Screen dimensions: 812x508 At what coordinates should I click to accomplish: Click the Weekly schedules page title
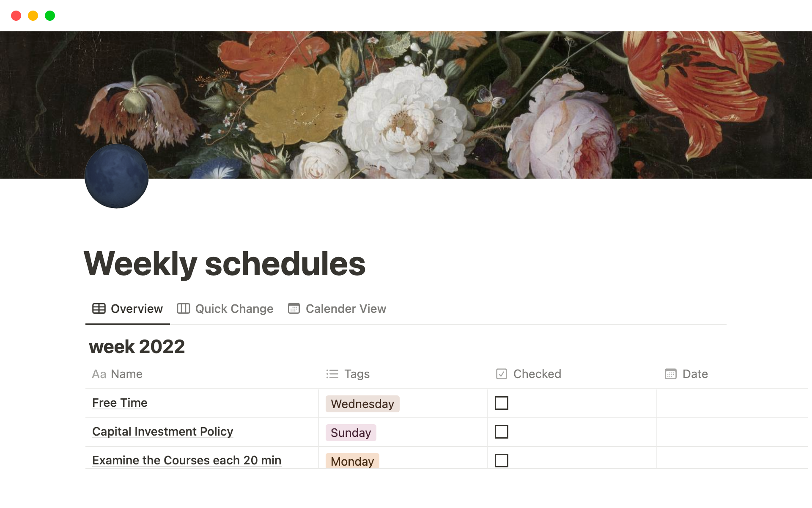coord(225,264)
